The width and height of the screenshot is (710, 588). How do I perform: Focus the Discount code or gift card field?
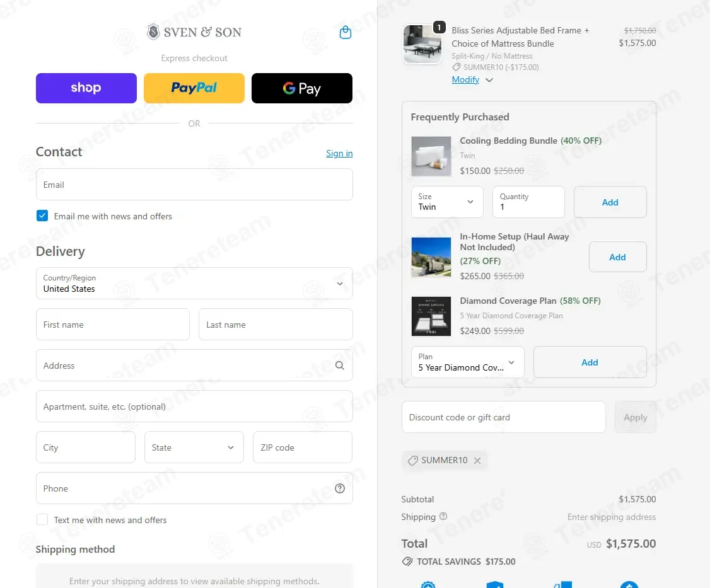click(504, 417)
